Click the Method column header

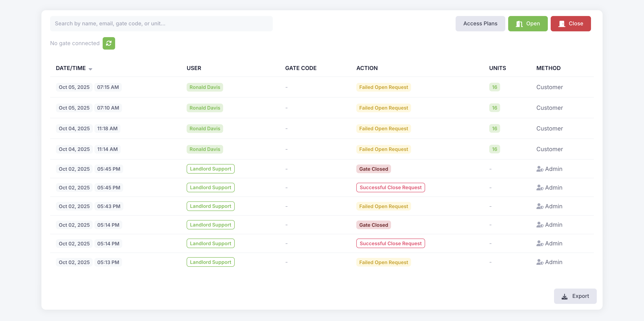(x=548, y=68)
